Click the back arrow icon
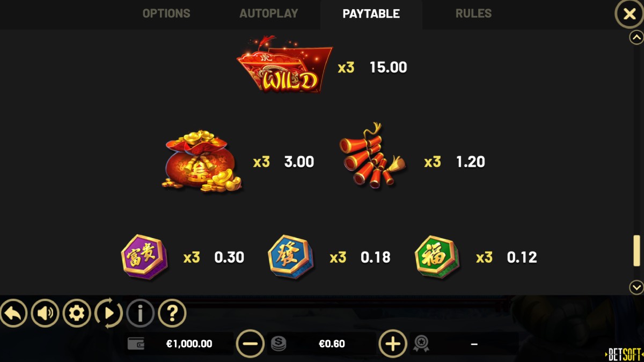This screenshot has height=362, width=644. 13,313
